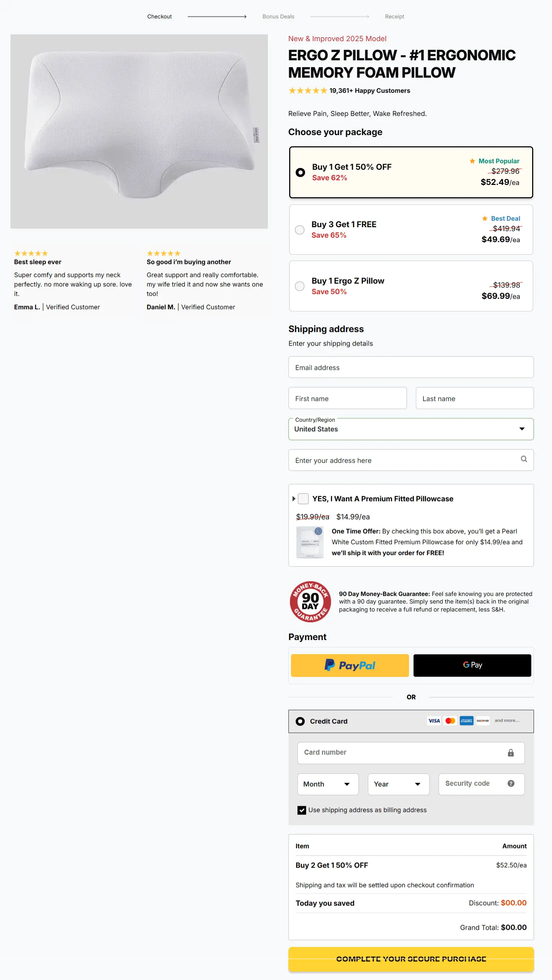Open the expiration Month dropdown
Screen dimensions: 552x980
(x=327, y=784)
